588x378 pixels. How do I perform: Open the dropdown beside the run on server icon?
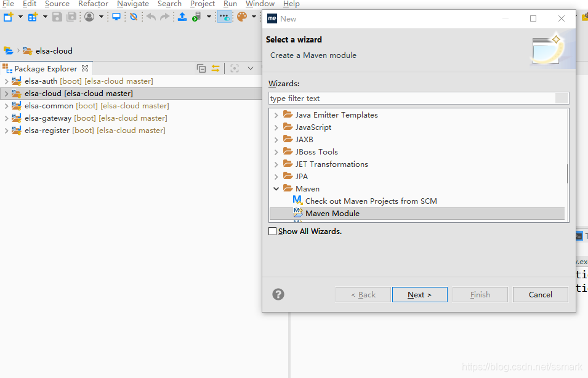point(209,17)
